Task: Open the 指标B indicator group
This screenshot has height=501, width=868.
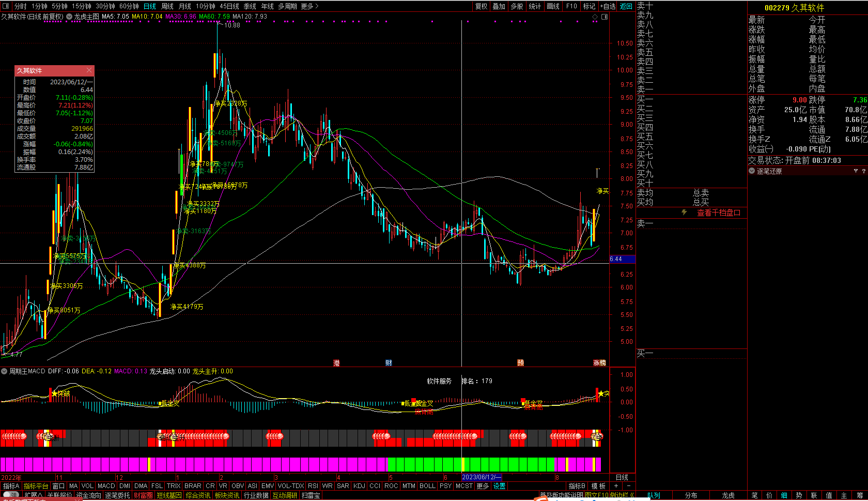Action: coord(577,486)
